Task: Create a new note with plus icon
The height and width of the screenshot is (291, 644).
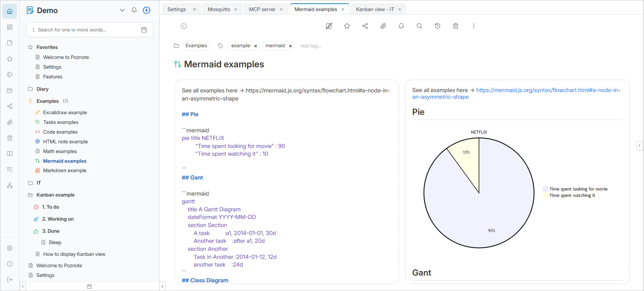Action: 147,10
